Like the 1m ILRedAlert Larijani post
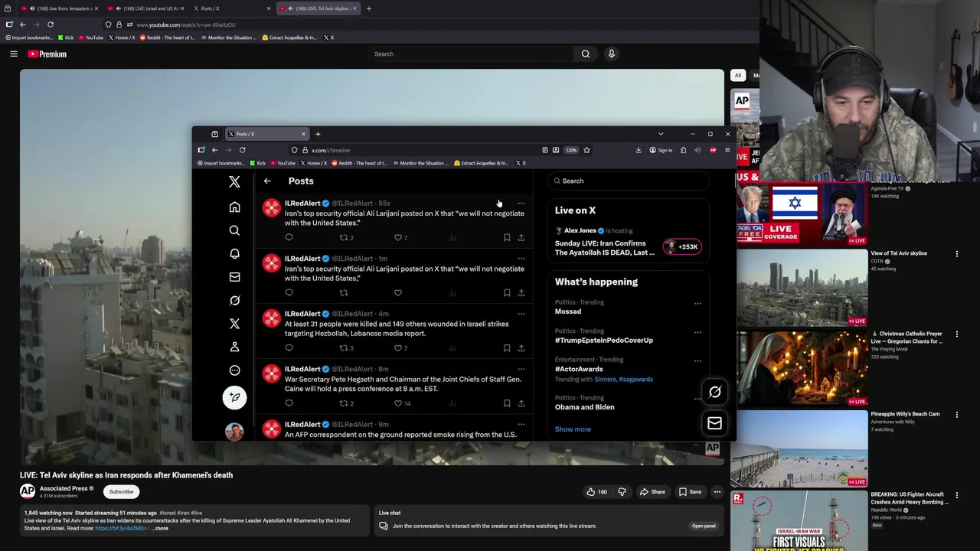Image resolution: width=980 pixels, height=551 pixels. pyautogui.click(x=398, y=292)
